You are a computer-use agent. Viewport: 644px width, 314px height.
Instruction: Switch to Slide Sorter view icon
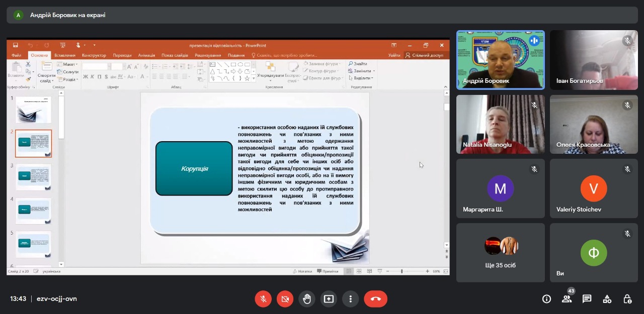pyautogui.click(x=359, y=271)
